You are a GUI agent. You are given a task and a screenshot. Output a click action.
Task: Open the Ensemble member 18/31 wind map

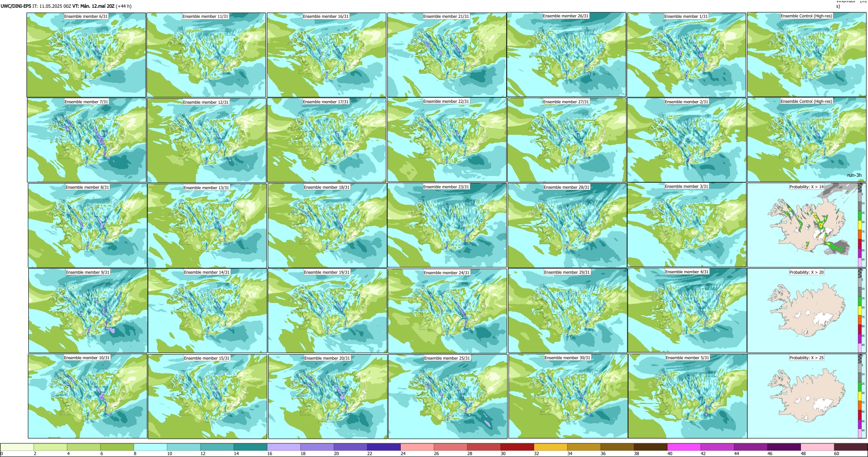[x=328, y=225]
